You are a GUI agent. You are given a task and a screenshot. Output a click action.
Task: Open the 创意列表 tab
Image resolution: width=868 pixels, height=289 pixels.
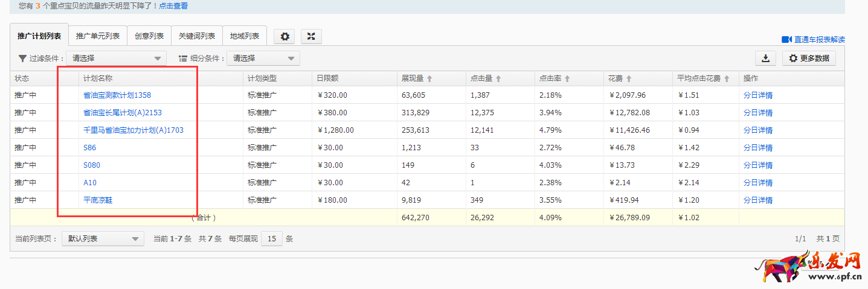tap(149, 36)
